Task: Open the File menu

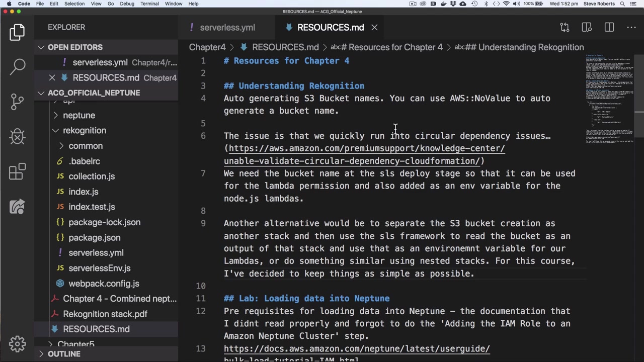Action: [40, 4]
